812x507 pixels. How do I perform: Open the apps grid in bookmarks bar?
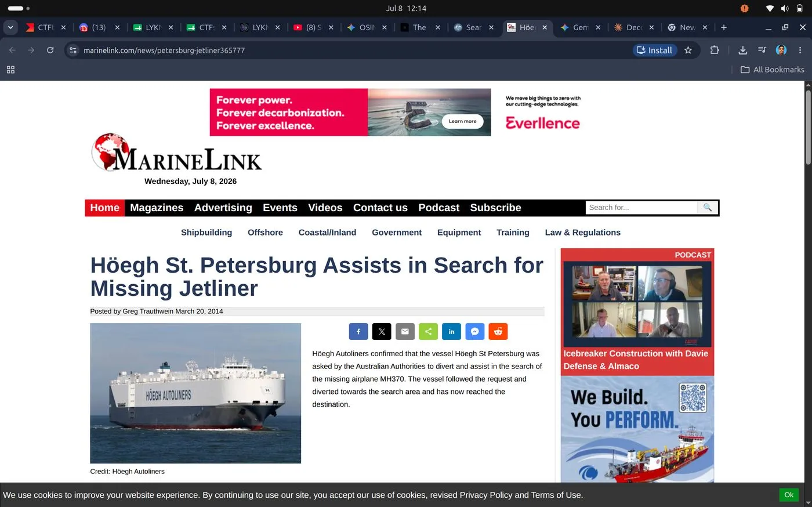10,70
